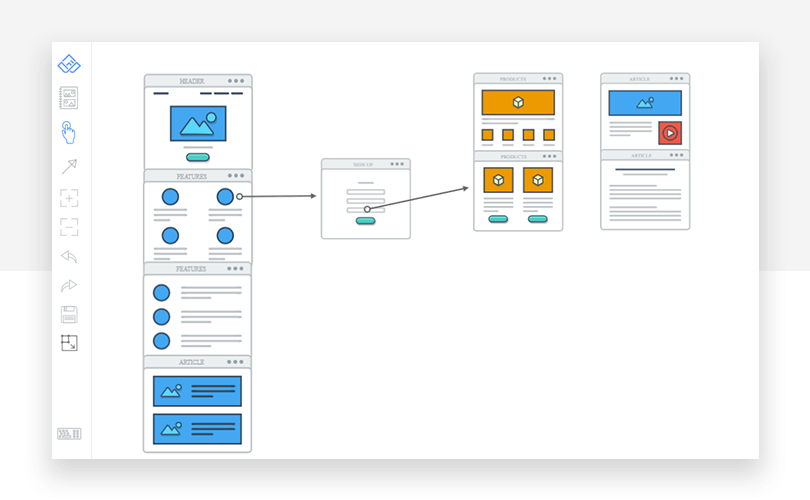Click the left orange box tile in lower PRODUCTS
Screen dimensions: 810x500
coord(499,180)
